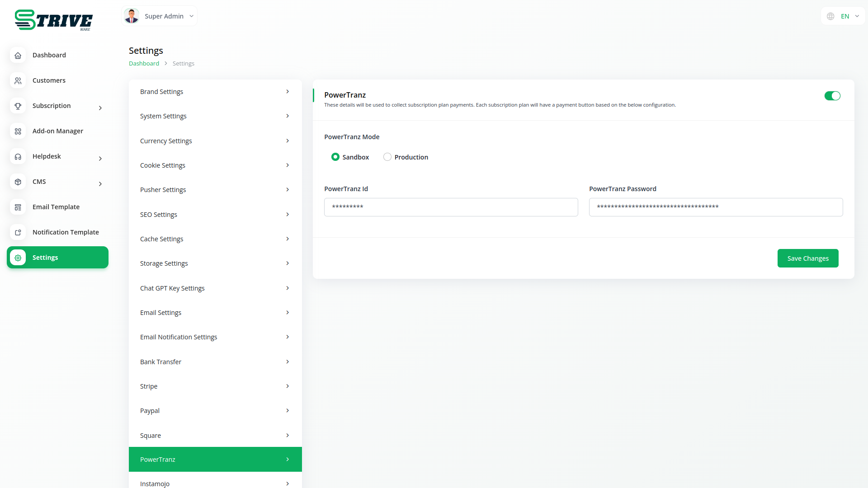Click the PowerTranz Password input field
Viewport: 868px width, 488px height.
(x=716, y=207)
